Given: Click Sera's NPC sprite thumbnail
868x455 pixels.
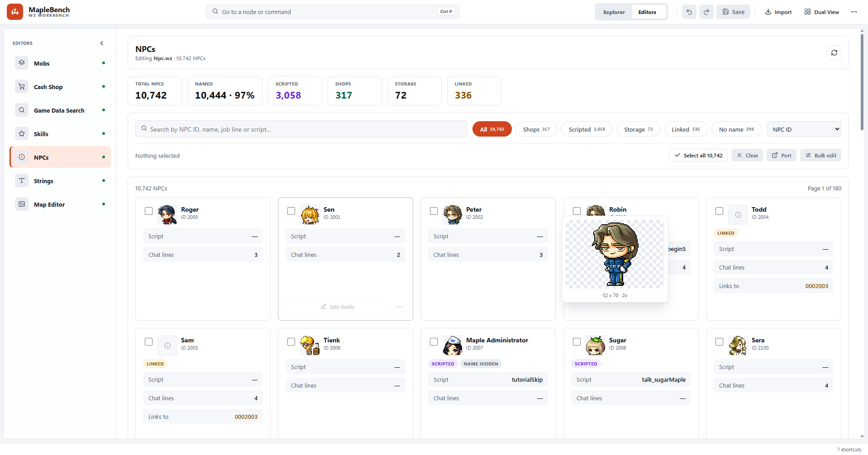Looking at the screenshot, I should [738, 346].
